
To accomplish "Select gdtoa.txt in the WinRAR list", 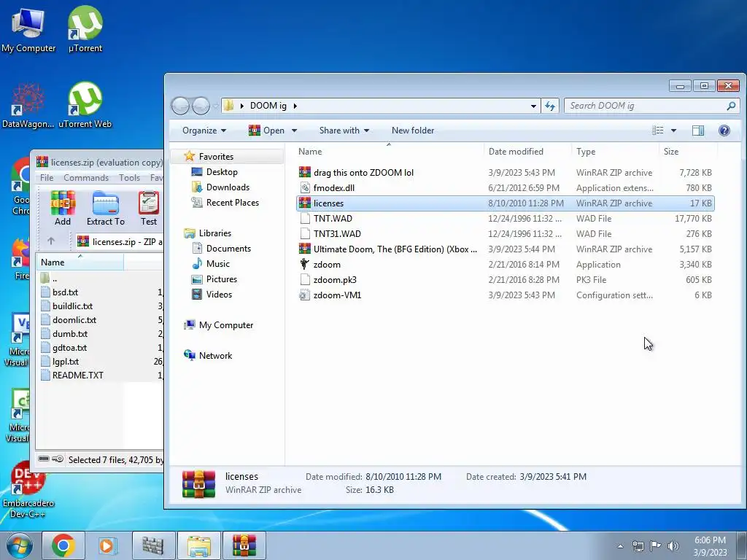I will pyautogui.click(x=69, y=348).
